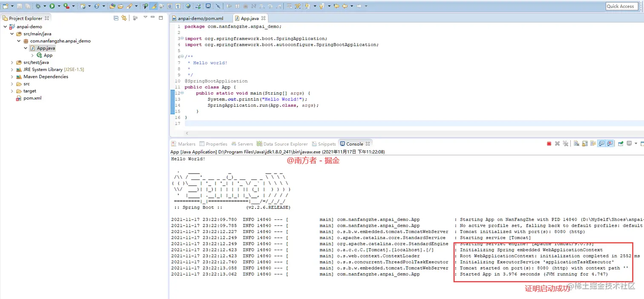The image size is (644, 299).
Task: Click Pin Console icon
Action: (621, 144)
